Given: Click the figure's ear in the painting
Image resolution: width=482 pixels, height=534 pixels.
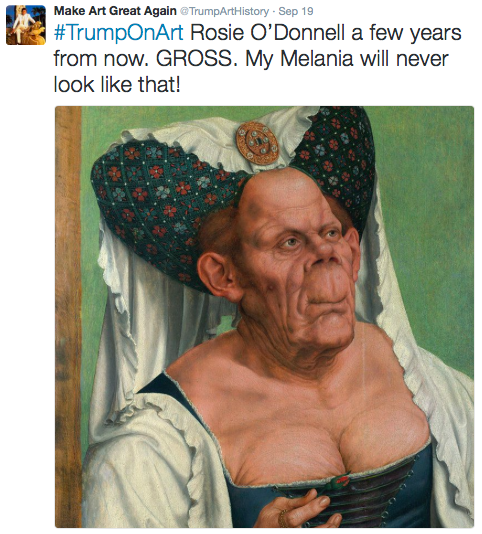Looking at the screenshot, I should click(x=216, y=274).
